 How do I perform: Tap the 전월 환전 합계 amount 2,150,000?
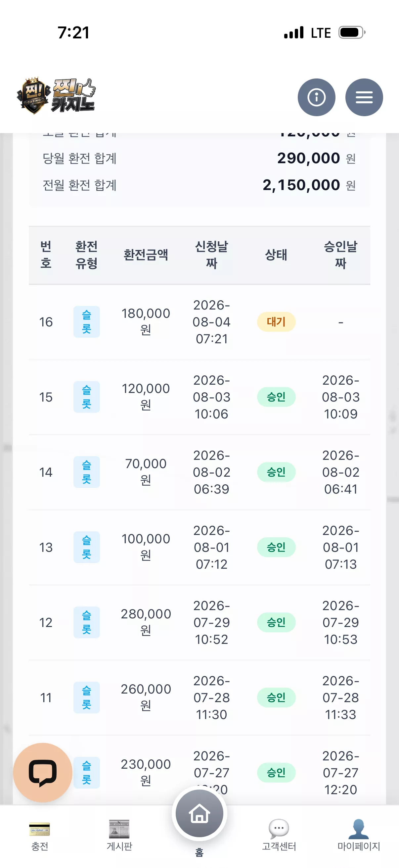point(301,185)
